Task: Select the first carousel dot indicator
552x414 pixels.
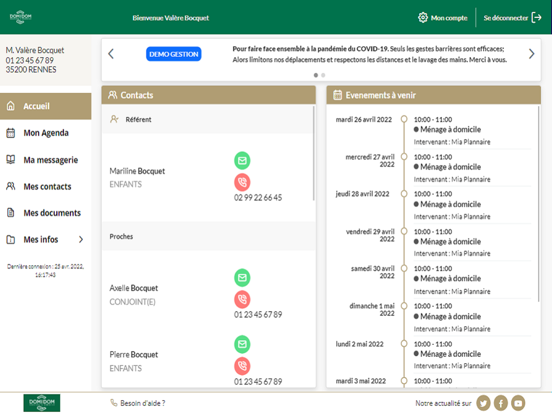Action: click(x=316, y=75)
